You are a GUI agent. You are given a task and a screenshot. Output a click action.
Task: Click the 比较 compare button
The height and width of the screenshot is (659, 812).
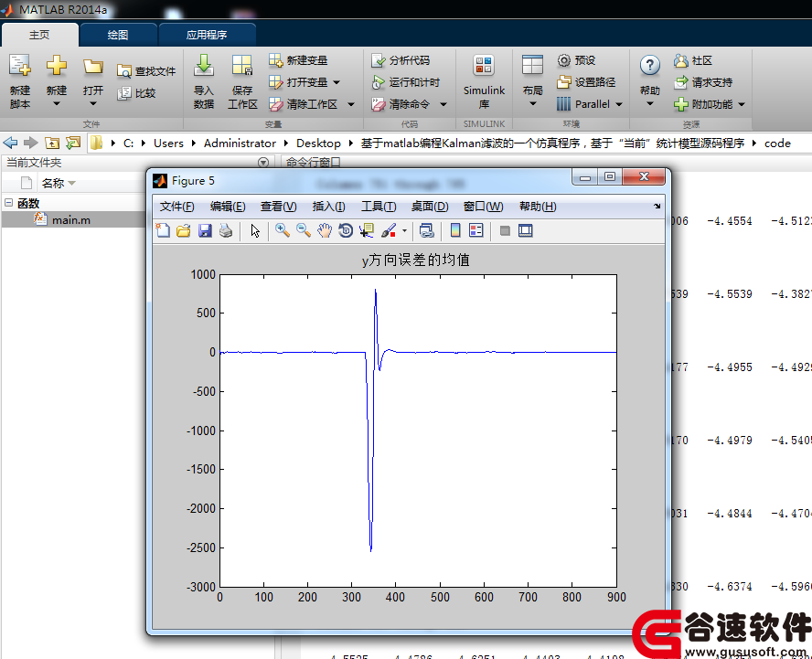coord(137,93)
